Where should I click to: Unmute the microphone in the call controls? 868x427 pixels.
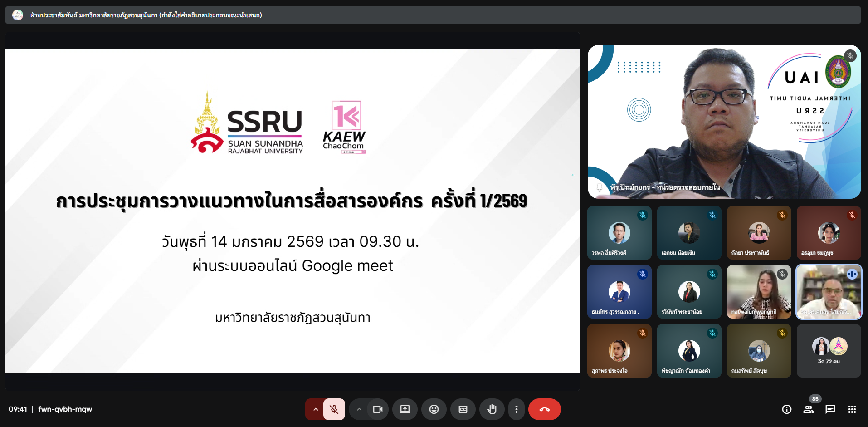(334, 409)
